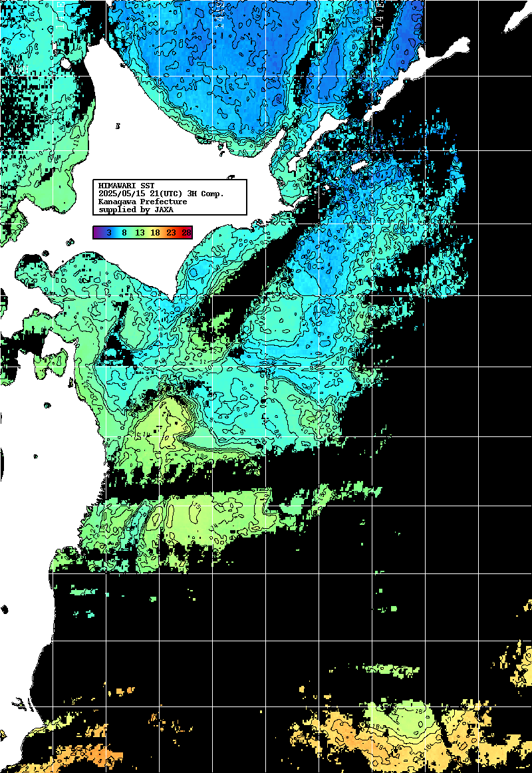Click the "HIMAWARI SST" title text
This screenshot has width=532, height=773.
click(126, 186)
